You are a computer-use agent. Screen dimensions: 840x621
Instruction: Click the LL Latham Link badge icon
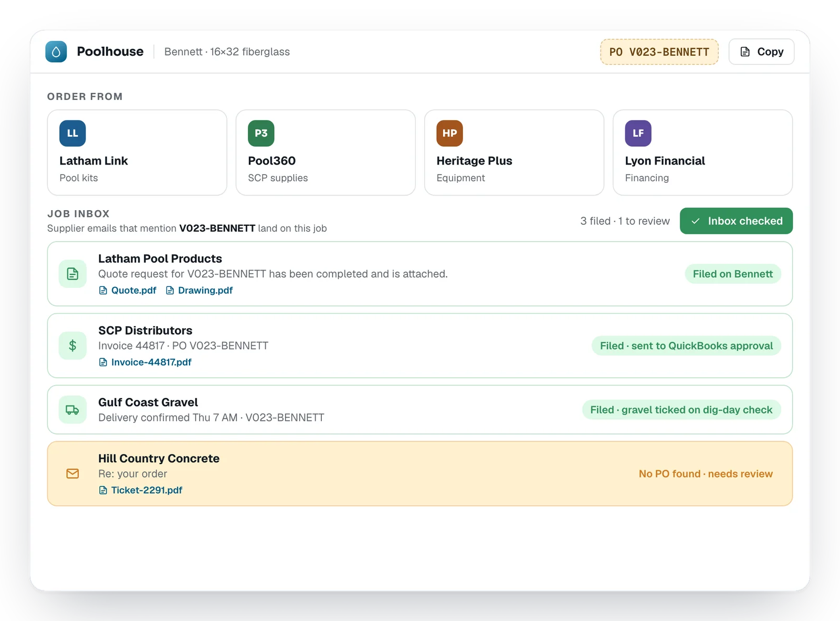tap(72, 133)
